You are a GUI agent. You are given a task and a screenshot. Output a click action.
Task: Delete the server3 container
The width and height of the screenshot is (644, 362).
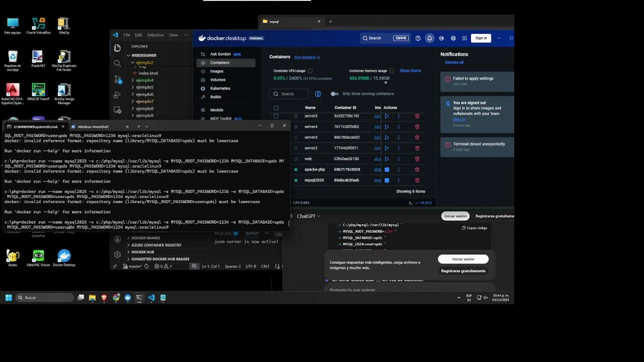point(417,137)
